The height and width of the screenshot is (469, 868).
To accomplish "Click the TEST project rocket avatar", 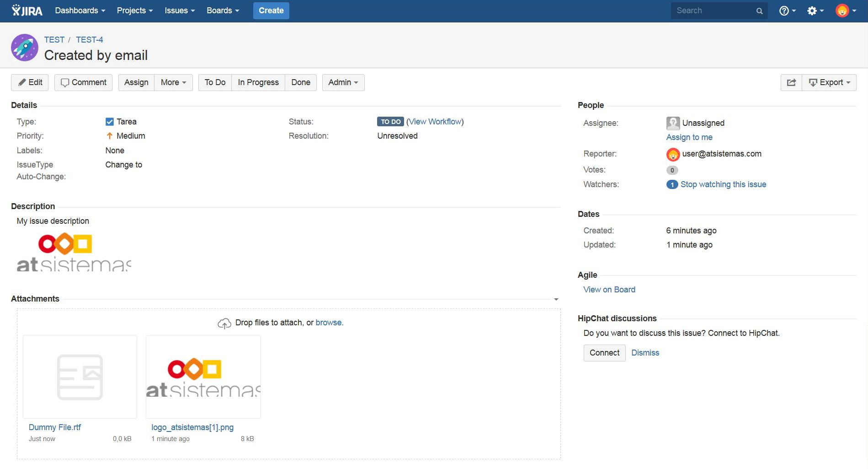I will (25, 48).
